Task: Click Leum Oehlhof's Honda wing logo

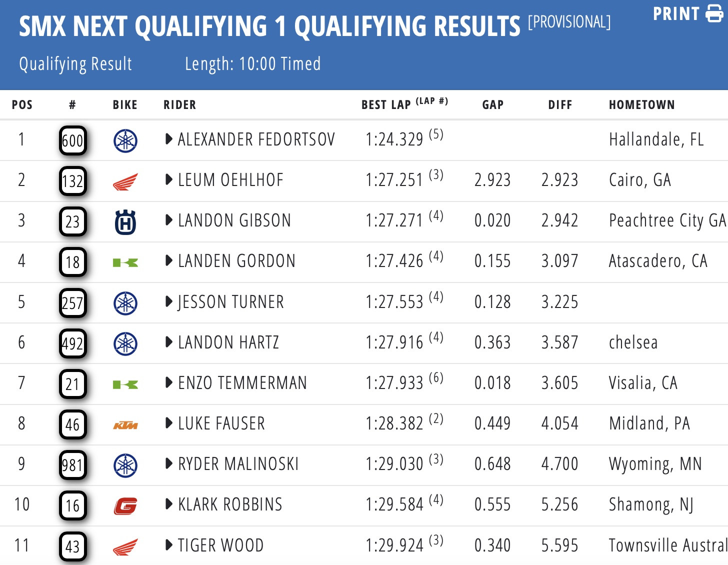Action: coord(125,181)
